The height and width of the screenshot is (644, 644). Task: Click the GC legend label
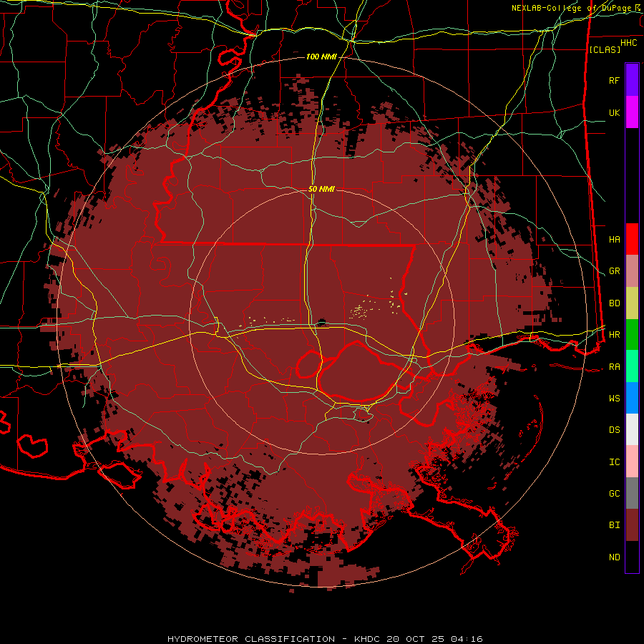pyautogui.click(x=614, y=493)
